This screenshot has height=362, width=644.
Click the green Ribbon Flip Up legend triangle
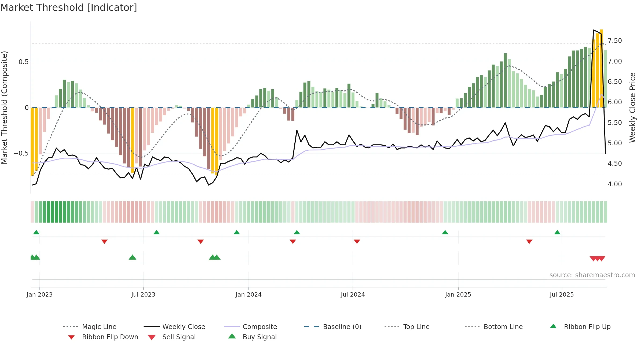click(x=553, y=326)
